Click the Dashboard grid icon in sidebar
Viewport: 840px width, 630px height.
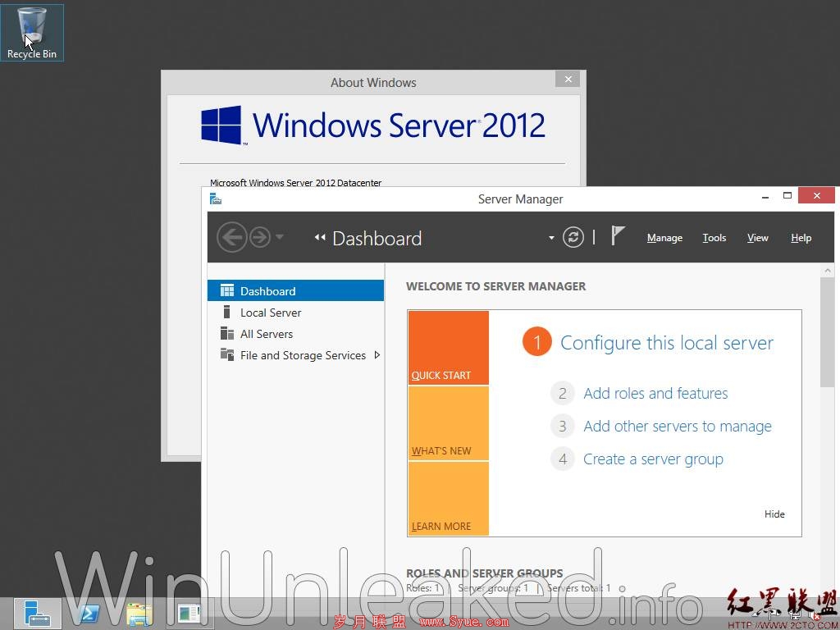(x=227, y=290)
